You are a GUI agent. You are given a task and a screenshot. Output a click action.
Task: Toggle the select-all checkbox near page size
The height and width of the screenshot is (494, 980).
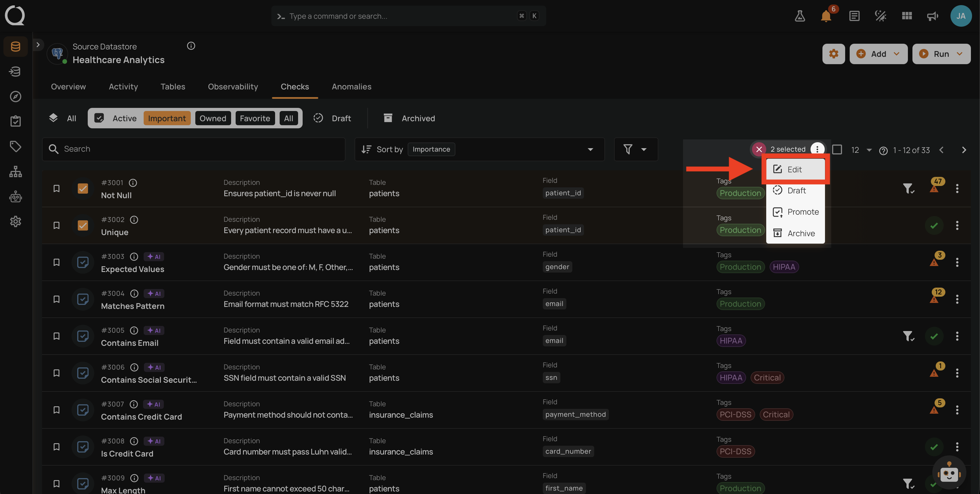[837, 150]
